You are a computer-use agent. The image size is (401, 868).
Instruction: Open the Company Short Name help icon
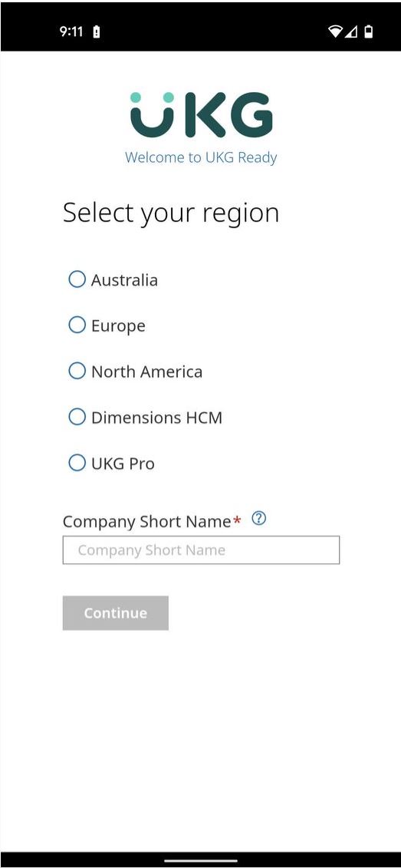point(258,519)
